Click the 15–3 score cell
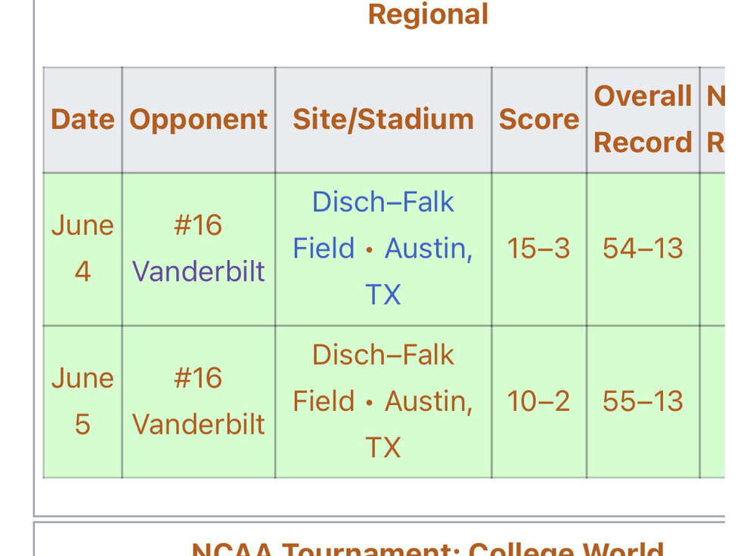 pos(538,249)
